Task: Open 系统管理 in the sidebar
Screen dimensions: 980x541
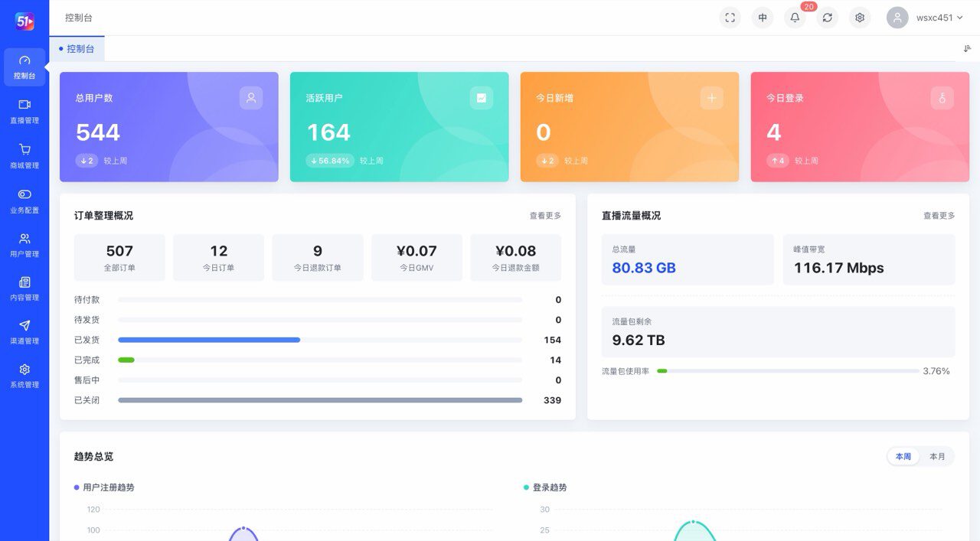Action: 24,376
